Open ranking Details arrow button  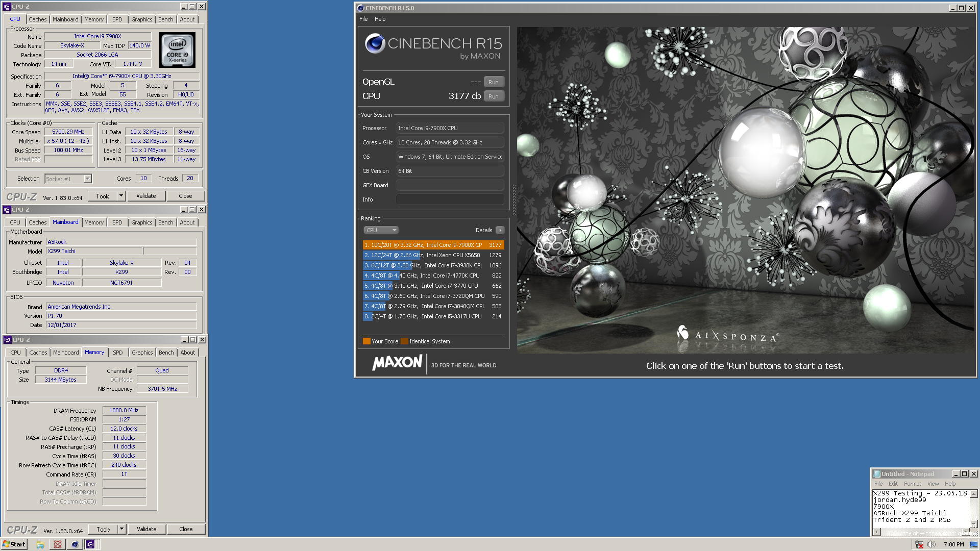tap(500, 230)
